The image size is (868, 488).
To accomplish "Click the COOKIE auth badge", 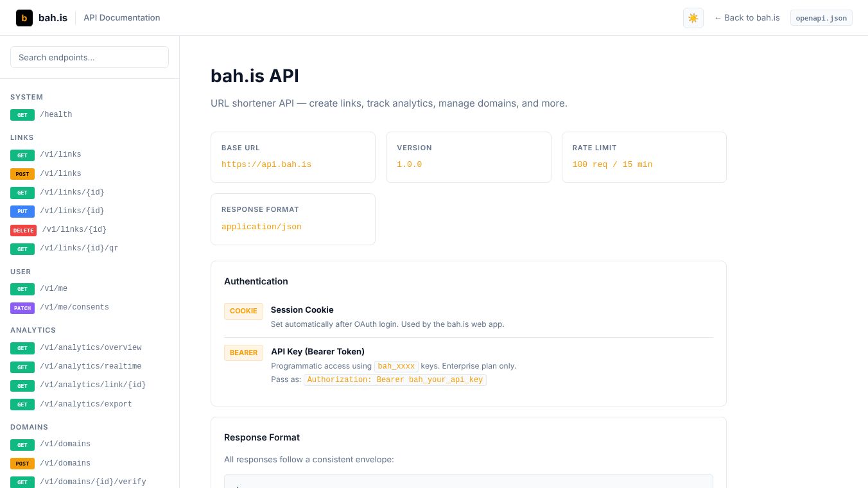I will pyautogui.click(x=243, y=311).
